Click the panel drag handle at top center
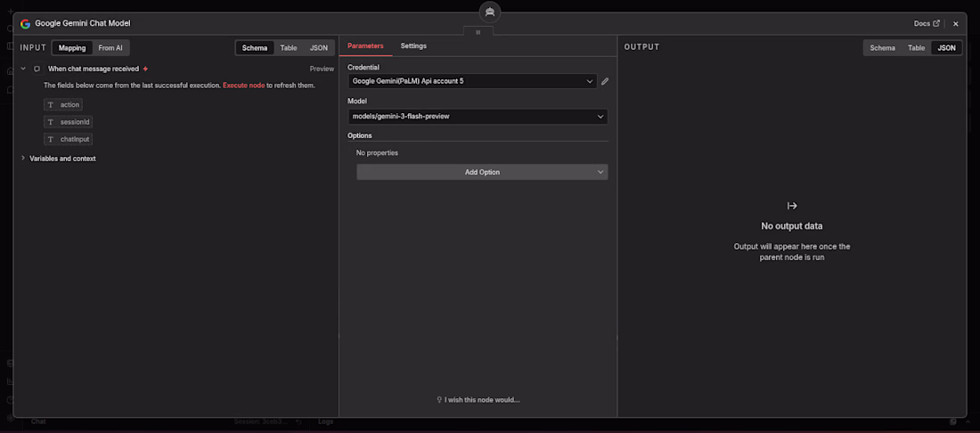980x433 pixels. (x=478, y=31)
